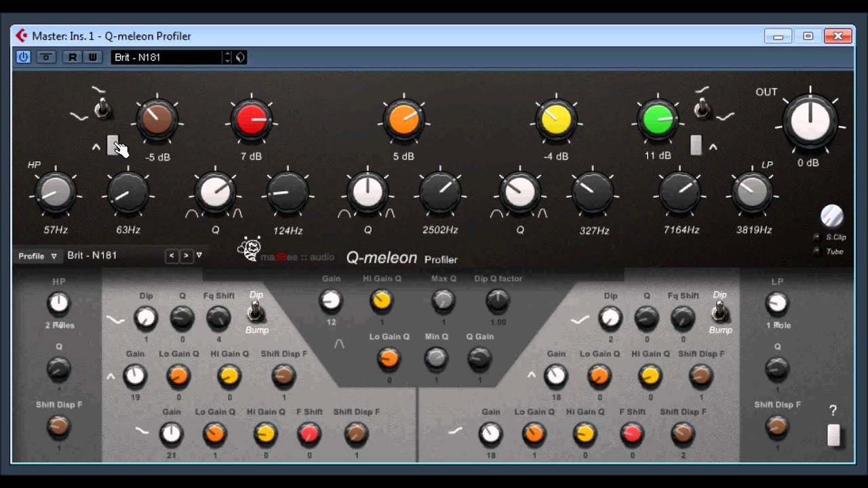Screen dimensions: 868x488
Task: Click left panel Fq Shift knob showing 4
Action: 218,317
